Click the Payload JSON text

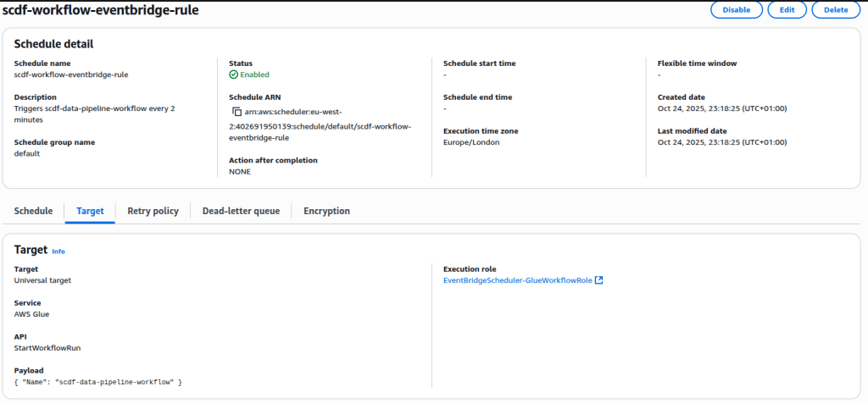[98, 383]
